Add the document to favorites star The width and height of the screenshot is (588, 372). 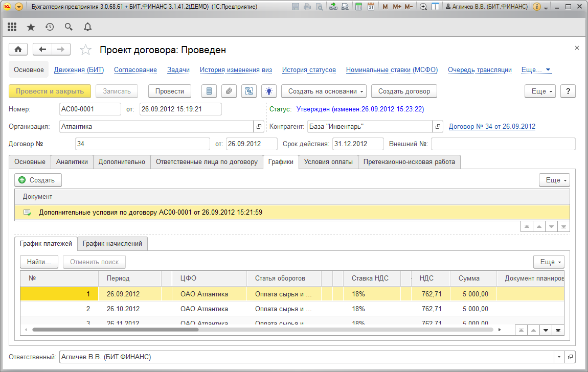(x=85, y=50)
